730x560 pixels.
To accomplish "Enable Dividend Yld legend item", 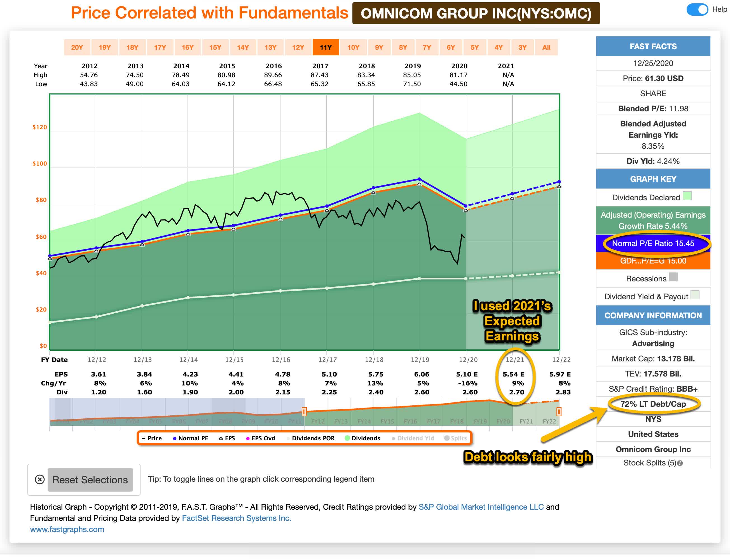I will click(413, 438).
